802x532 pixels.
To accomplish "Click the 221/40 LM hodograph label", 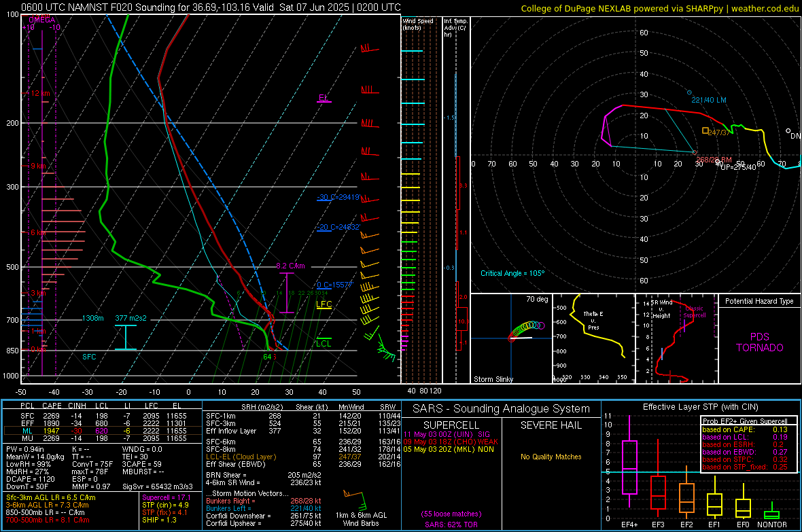I will 709,100.
